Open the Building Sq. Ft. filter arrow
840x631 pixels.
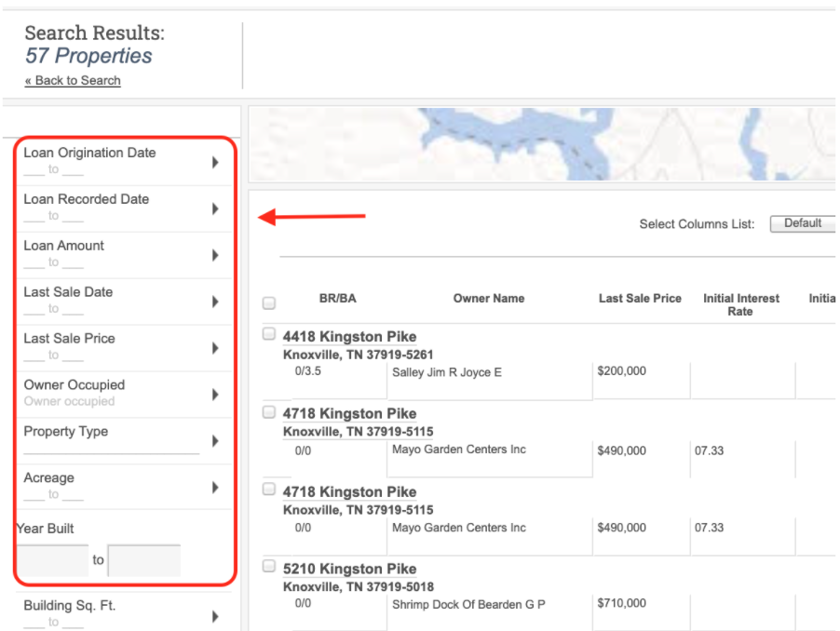click(215, 616)
